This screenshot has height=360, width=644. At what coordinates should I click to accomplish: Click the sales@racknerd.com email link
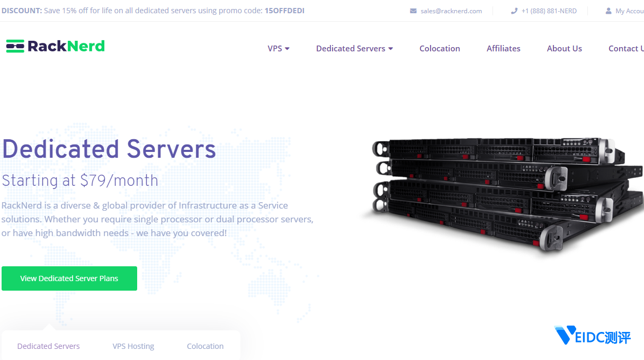click(451, 11)
